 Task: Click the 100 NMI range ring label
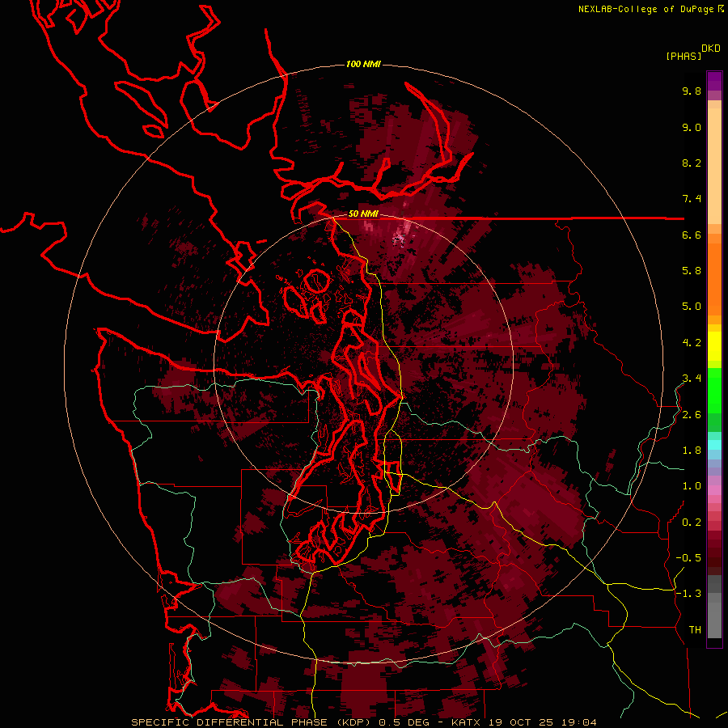363,64
